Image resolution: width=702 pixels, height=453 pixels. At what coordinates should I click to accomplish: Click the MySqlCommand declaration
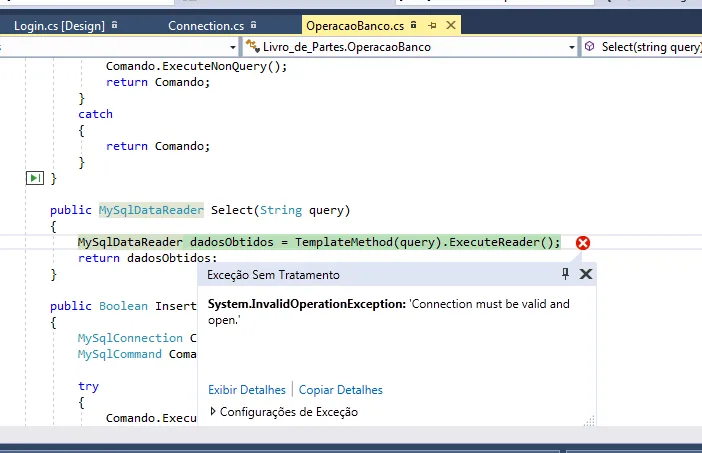(120, 354)
